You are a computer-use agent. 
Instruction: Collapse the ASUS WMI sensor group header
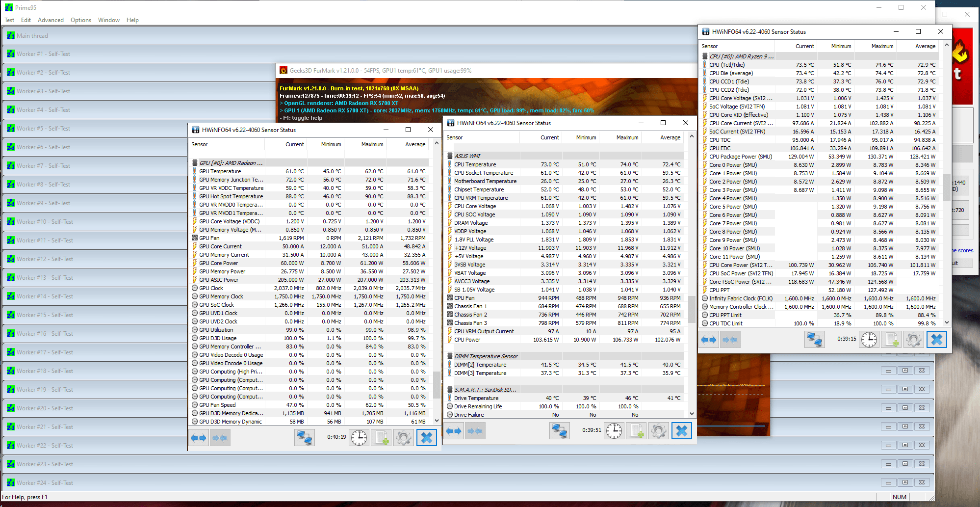pyautogui.click(x=565, y=156)
